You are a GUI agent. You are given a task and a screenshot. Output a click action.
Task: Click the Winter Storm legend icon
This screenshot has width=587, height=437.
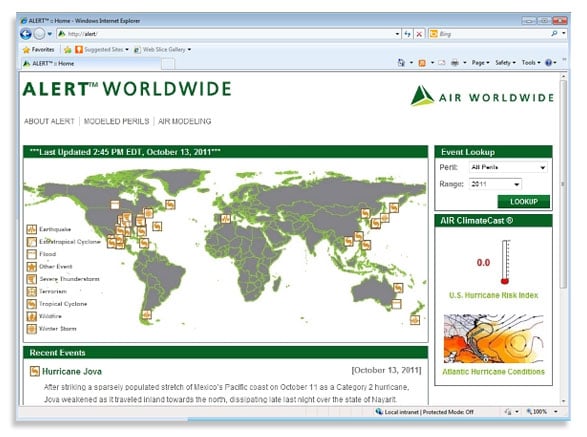pos(31,329)
